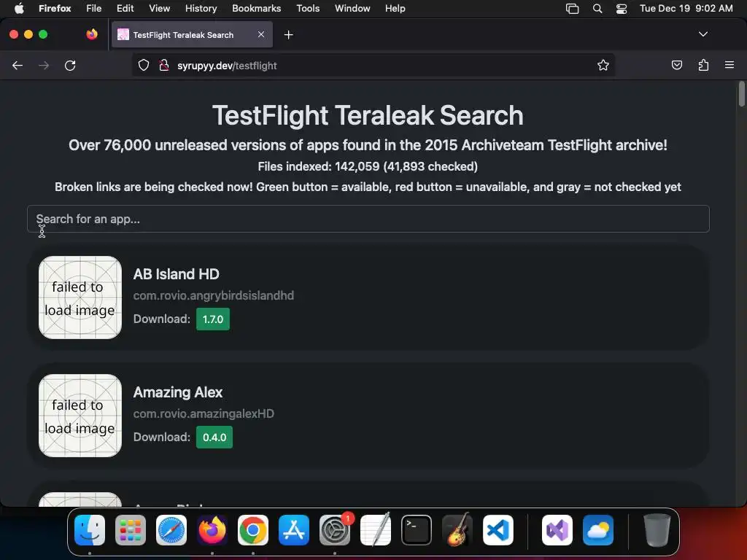Open the History menu
This screenshot has width=747, height=560.
[x=201, y=9]
